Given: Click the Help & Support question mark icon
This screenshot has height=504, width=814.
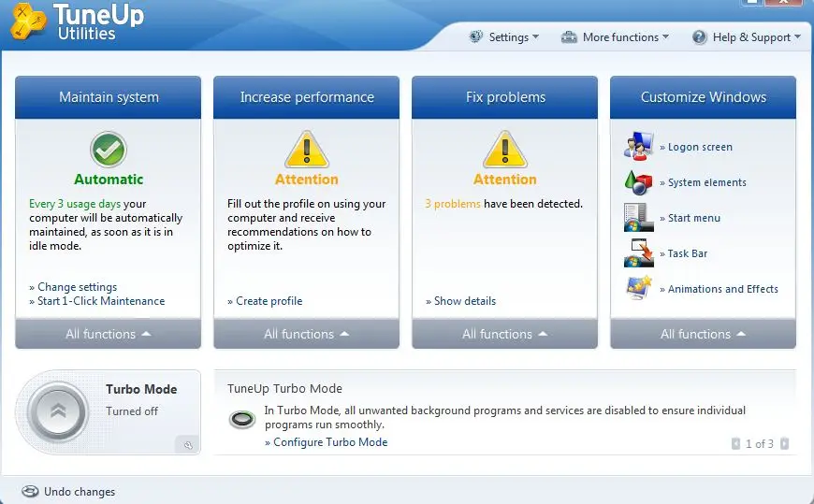Looking at the screenshot, I should (699, 37).
